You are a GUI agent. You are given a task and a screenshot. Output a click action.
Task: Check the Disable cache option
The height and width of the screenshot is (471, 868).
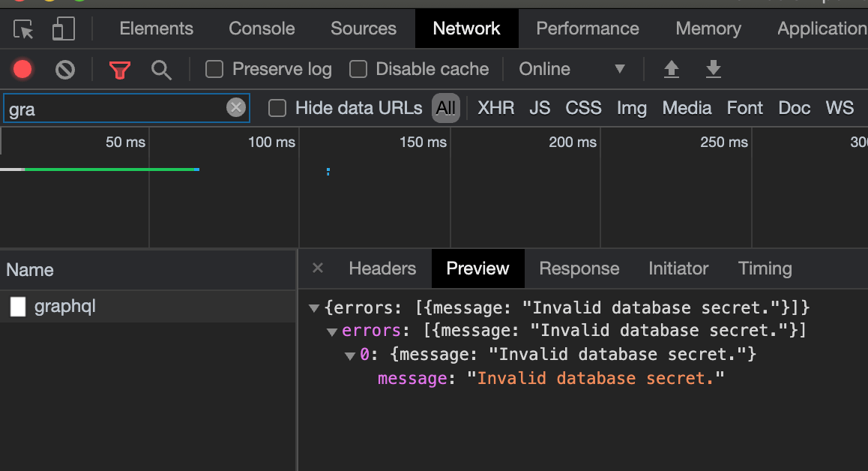[358, 70]
